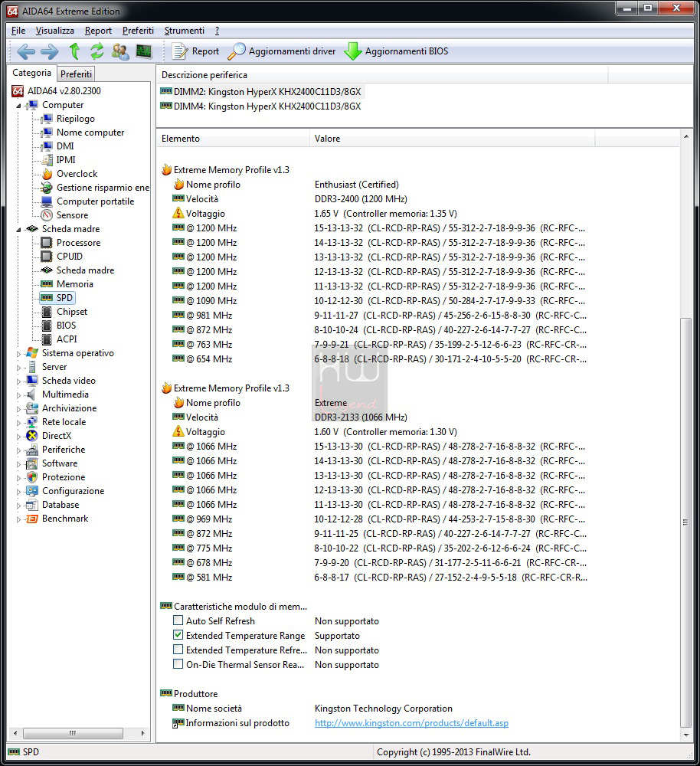Toggle On-Die Thermal Sensor Readout checkbox

[x=178, y=664]
